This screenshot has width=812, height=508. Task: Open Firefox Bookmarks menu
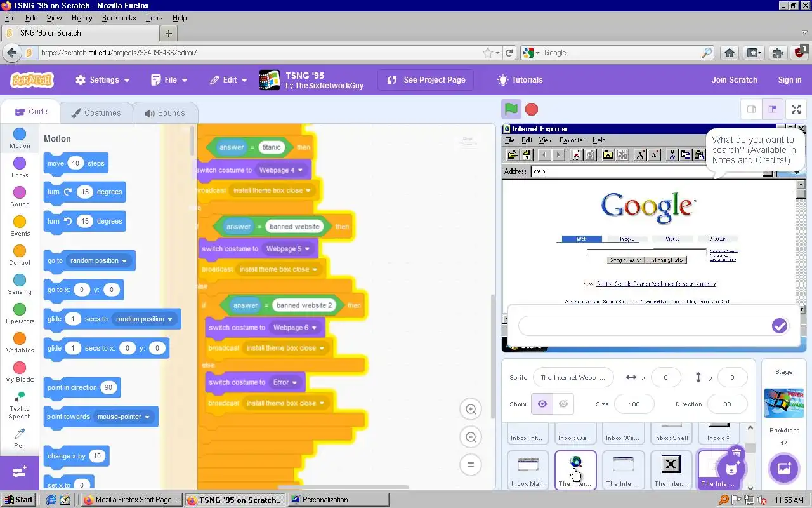click(119, 18)
